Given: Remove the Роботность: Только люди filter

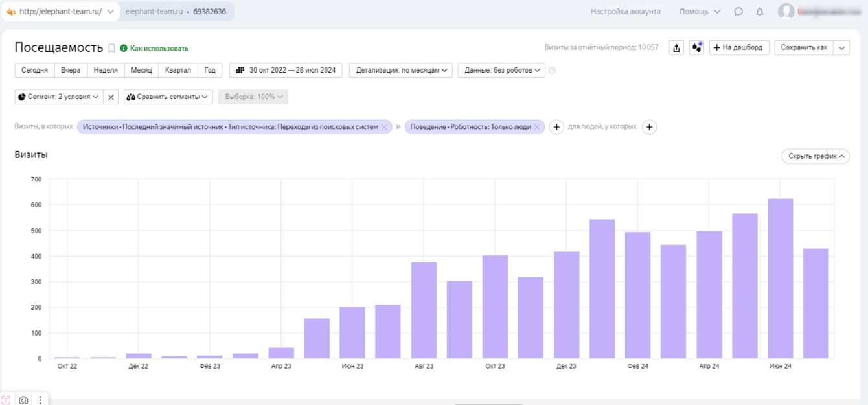Looking at the screenshot, I should coord(536,127).
